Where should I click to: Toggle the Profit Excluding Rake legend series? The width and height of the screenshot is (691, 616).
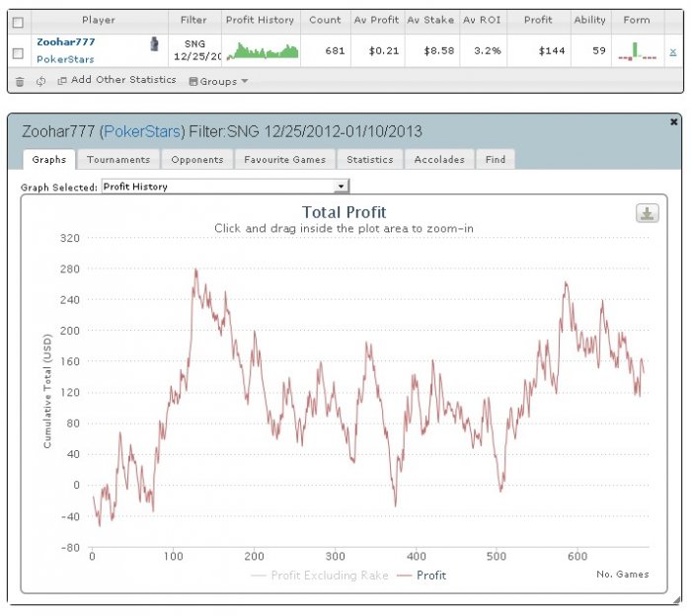(x=313, y=576)
